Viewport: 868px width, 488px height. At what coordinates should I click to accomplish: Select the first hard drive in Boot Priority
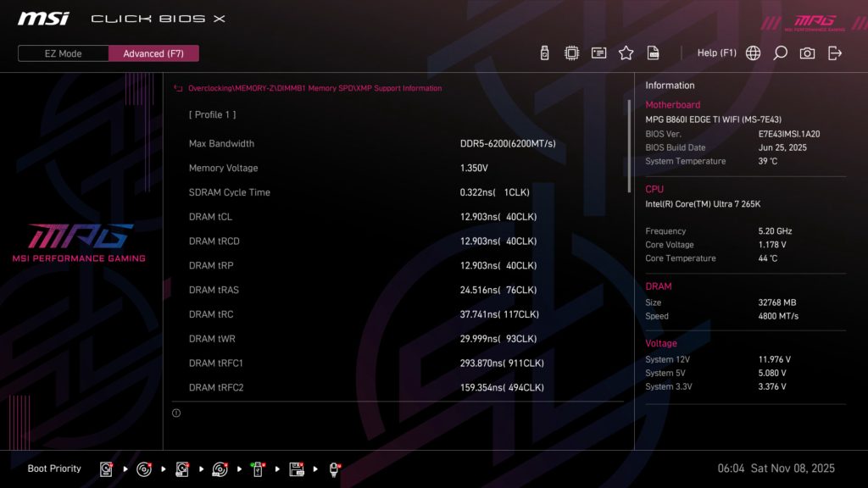[x=107, y=469]
